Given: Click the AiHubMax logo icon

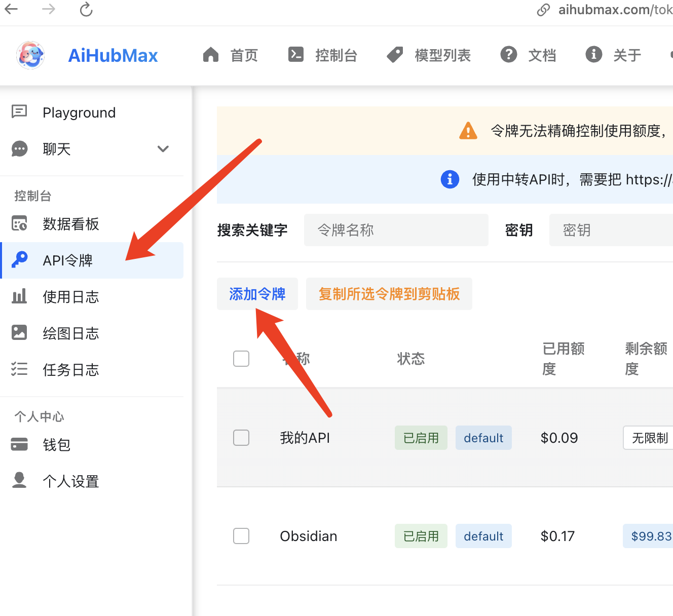Looking at the screenshot, I should coord(30,55).
